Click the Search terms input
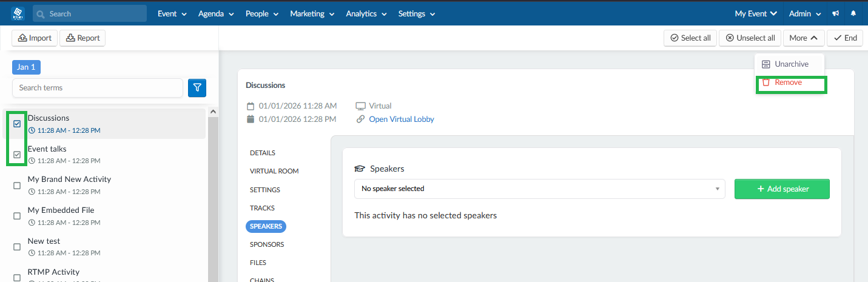The image size is (868, 282). pyautogui.click(x=98, y=88)
